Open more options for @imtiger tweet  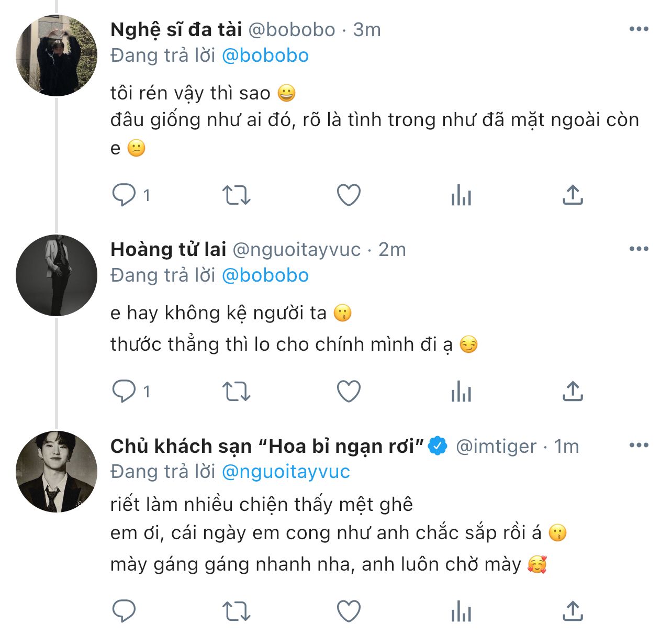pyautogui.click(x=639, y=445)
